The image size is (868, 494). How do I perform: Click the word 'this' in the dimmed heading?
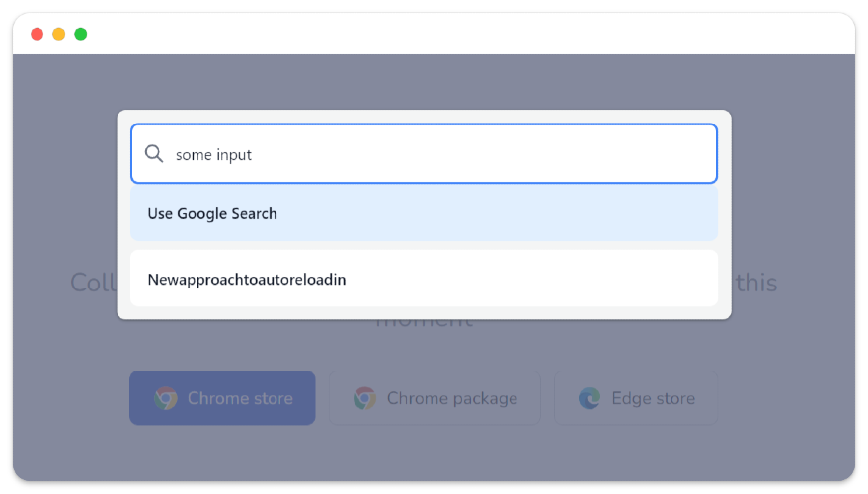pos(756,283)
